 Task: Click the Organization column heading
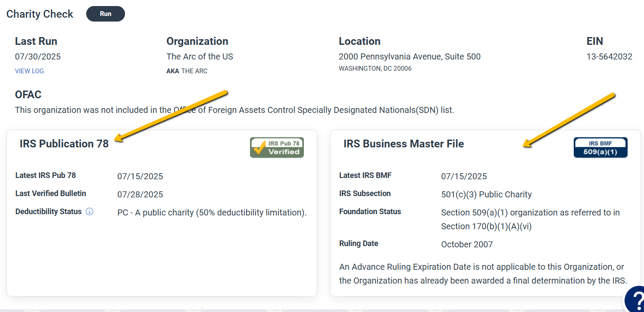point(197,41)
